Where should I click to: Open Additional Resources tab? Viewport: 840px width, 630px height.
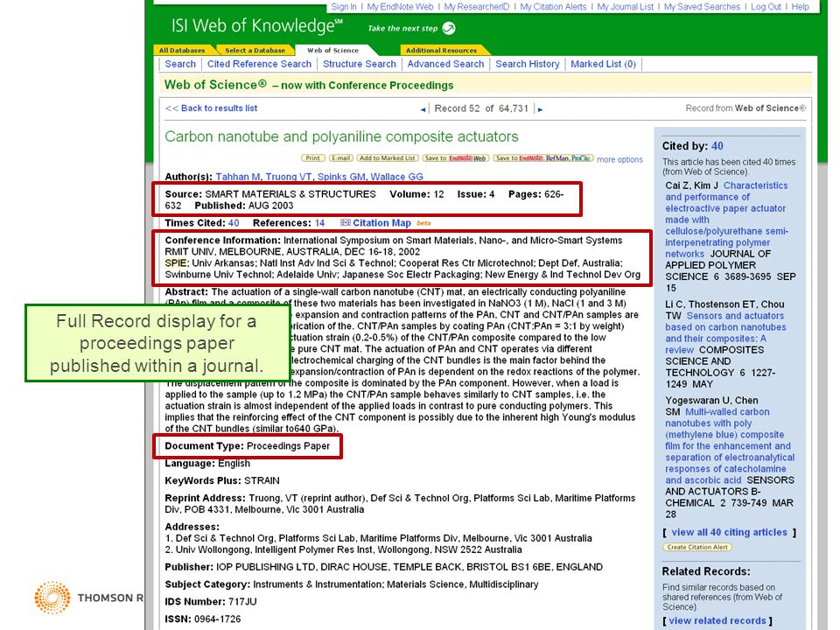click(x=441, y=51)
